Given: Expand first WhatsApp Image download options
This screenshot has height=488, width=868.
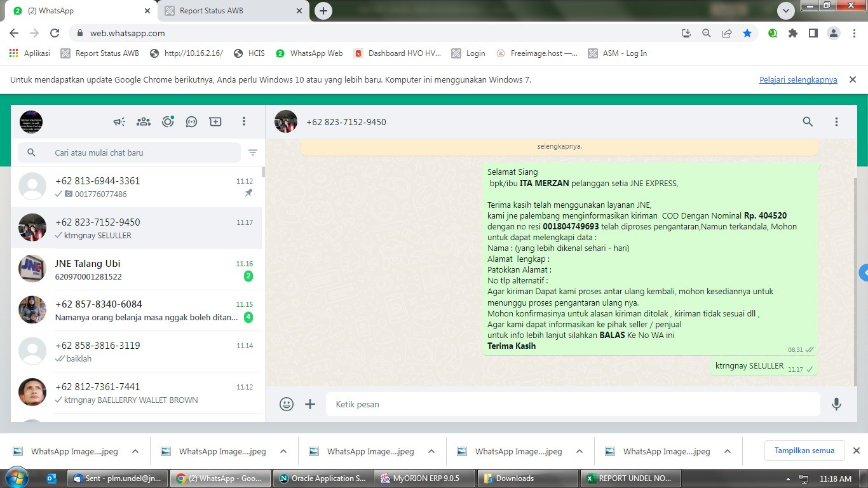Looking at the screenshot, I should tap(135, 451).
